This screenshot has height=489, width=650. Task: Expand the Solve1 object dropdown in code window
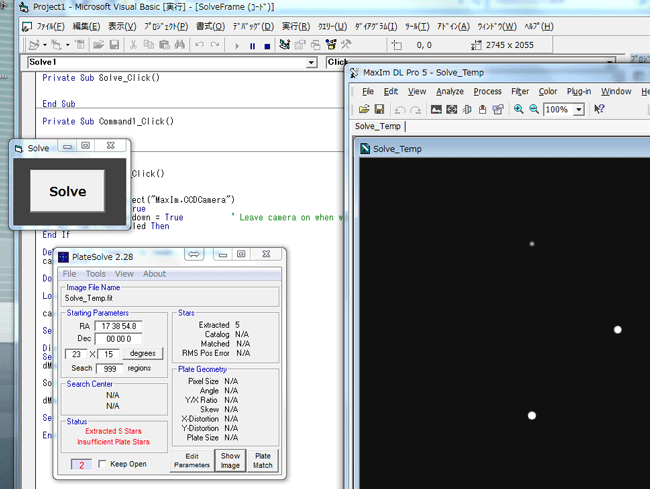coord(311,63)
